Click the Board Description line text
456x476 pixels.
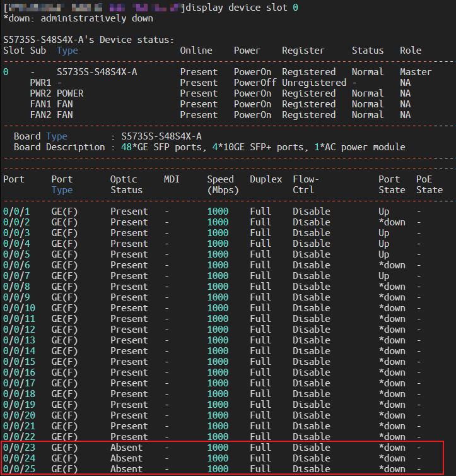point(208,147)
